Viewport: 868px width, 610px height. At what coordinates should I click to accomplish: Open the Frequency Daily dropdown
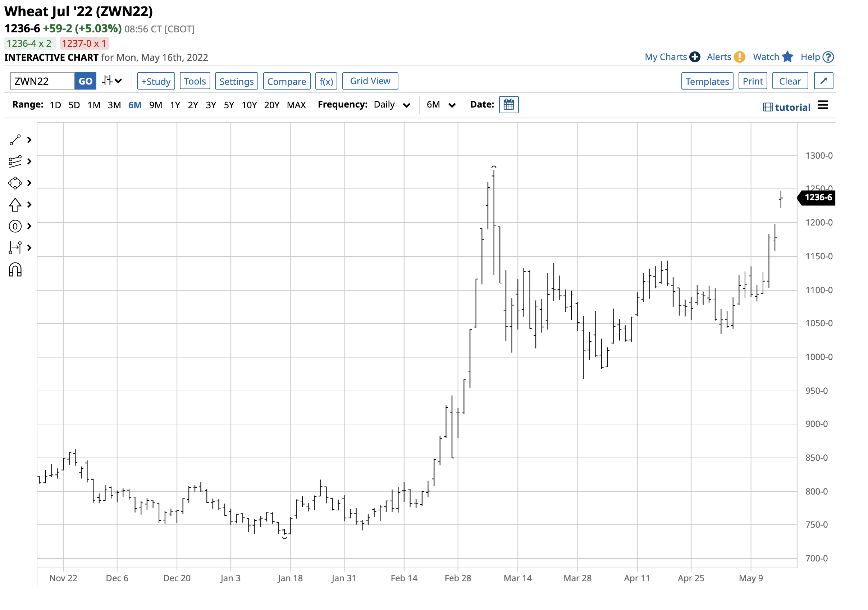(x=392, y=105)
